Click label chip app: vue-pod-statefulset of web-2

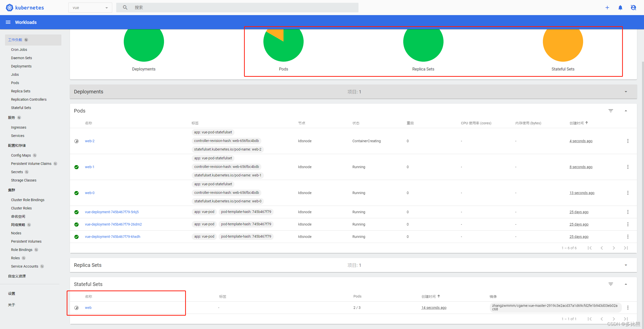tap(213, 132)
